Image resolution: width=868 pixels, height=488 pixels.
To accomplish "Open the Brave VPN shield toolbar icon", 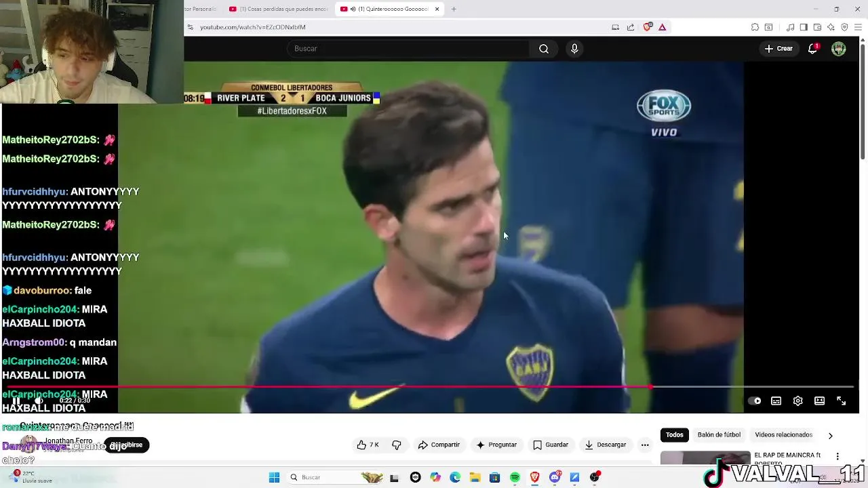I will coord(844,27).
